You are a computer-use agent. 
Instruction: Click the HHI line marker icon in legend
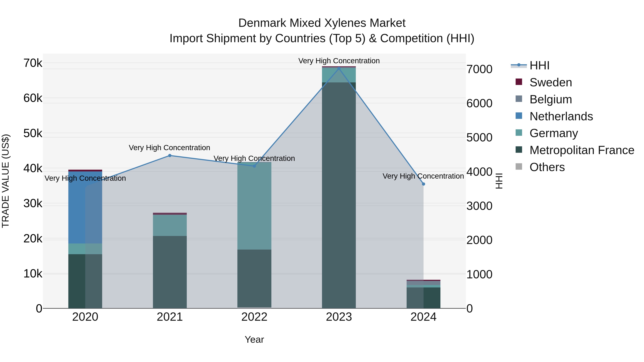pos(519,65)
